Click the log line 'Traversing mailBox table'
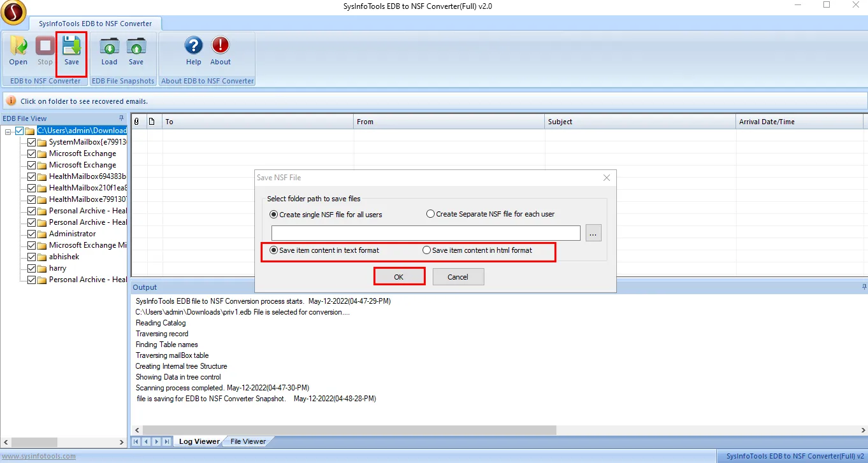Screen dimensions: 868x463 172,355
